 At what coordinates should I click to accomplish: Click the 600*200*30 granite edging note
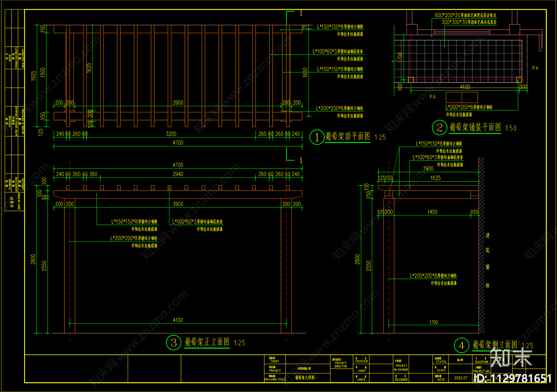(x=465, y=15)
